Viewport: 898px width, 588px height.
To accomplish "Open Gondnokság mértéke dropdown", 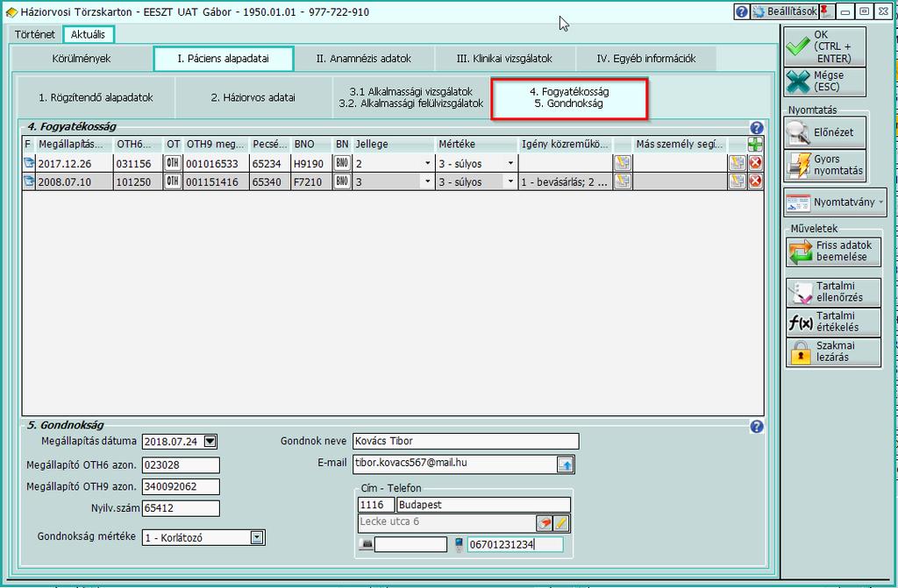I will click(257, 538).
